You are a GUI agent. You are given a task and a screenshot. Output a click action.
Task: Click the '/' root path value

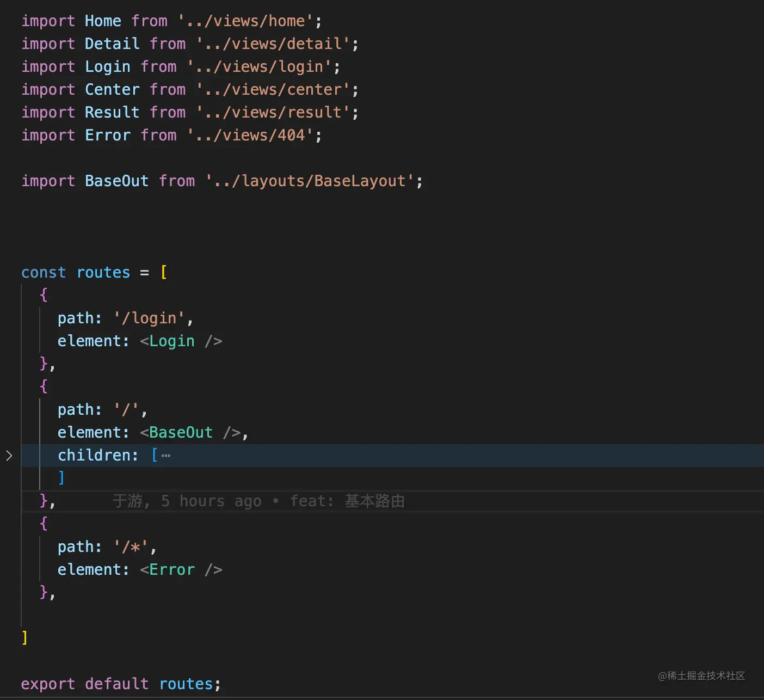126,410
